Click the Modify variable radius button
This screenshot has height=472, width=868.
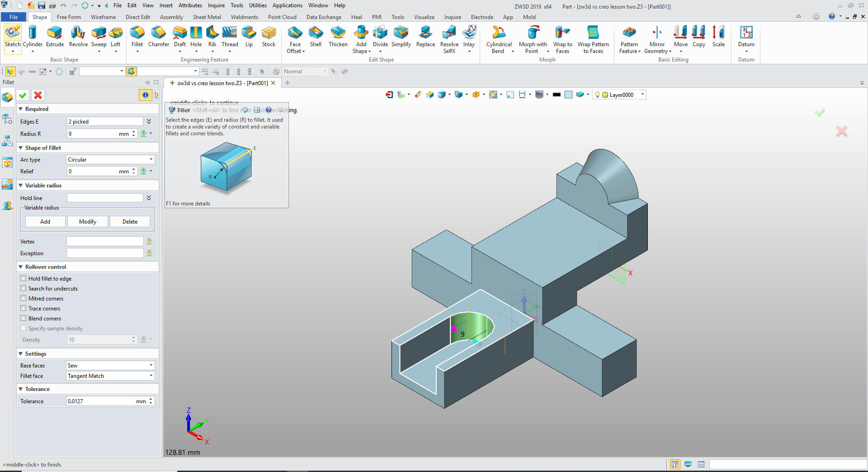[88, 221]
